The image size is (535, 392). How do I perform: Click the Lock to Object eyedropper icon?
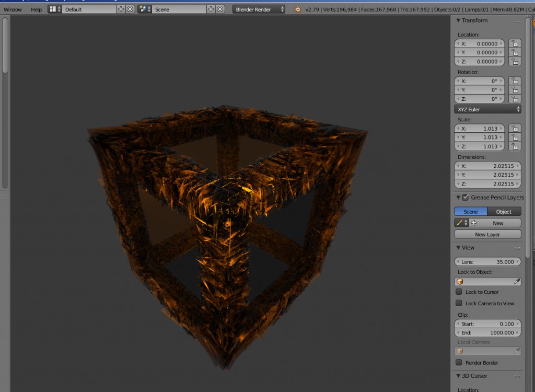pyautogui.click(x=518, y=281)
